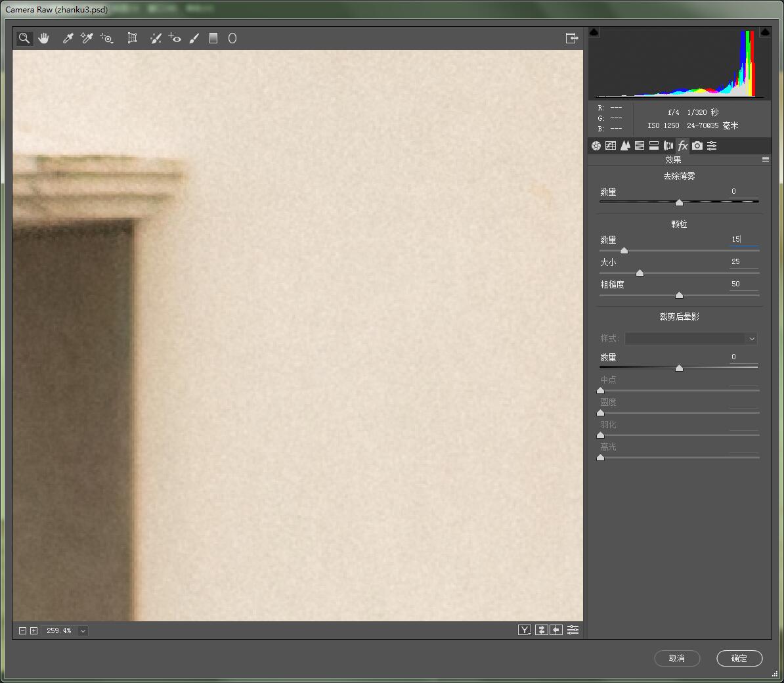The image size is (784, 683).
Task: Select the Transform tool
Action: pyautogui.click(x=132, y=38)
